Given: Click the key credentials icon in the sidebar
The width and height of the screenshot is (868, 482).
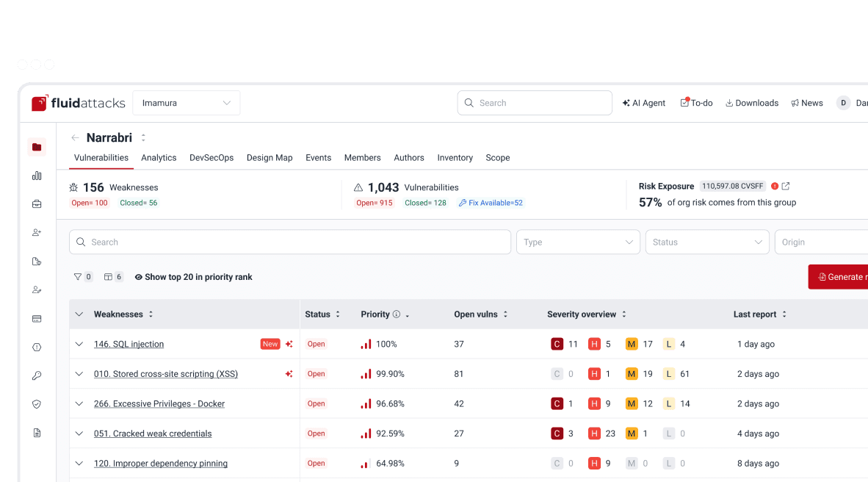Looking at the screenshot, I should point(37,375).
